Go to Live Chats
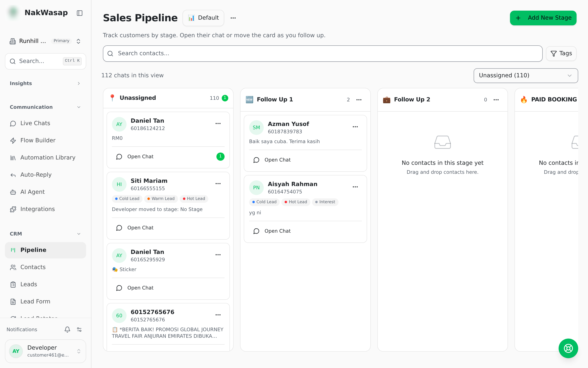The height and width of the screenshot is (368, 588). [x=45, y=123]
